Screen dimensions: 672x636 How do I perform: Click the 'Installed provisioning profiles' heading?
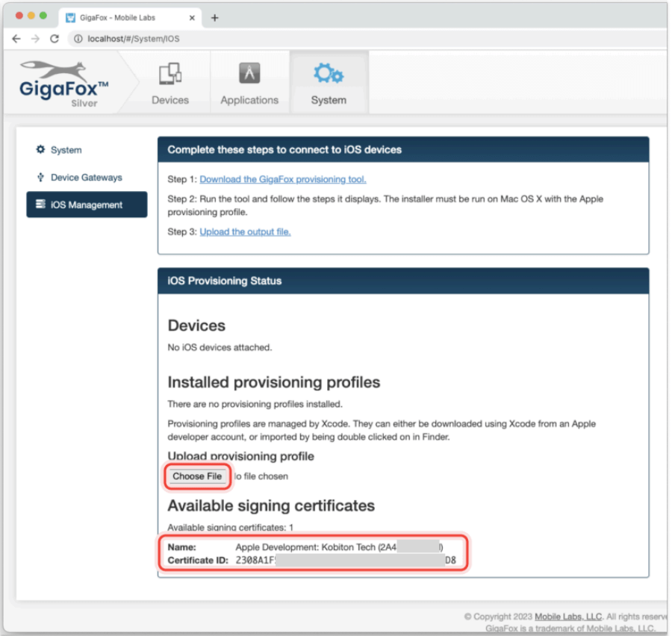[x=274, y=382]
